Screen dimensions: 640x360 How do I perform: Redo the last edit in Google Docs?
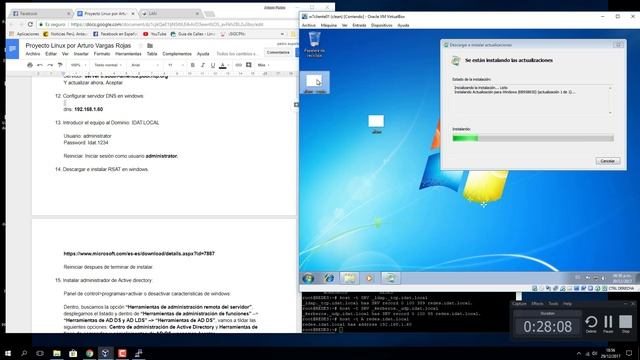(50, 65)
